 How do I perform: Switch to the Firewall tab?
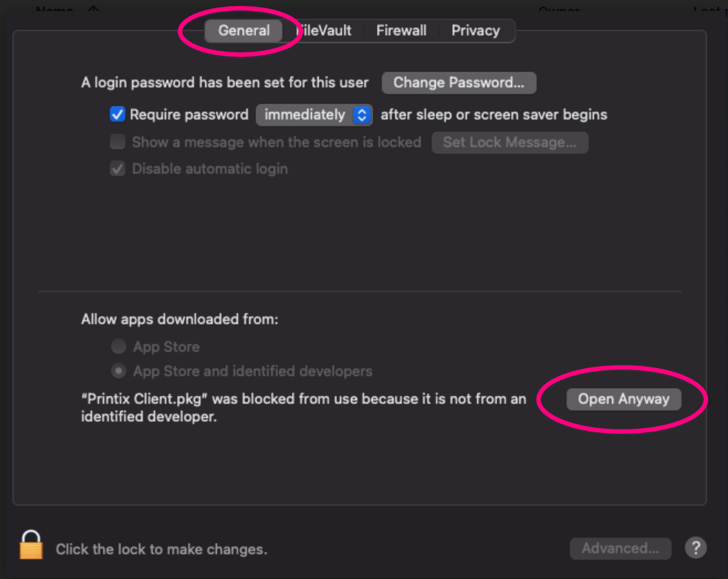tap(401, 30)
